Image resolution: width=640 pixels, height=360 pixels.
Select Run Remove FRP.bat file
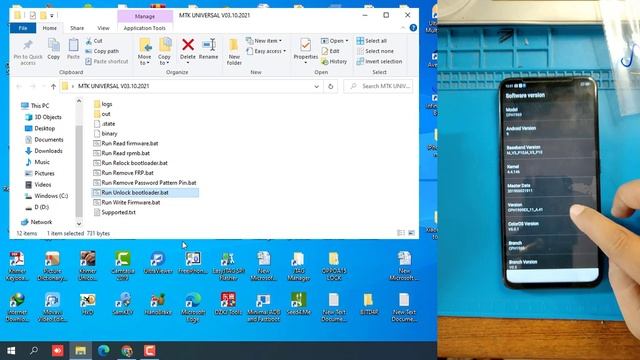[x=123, y=173]
